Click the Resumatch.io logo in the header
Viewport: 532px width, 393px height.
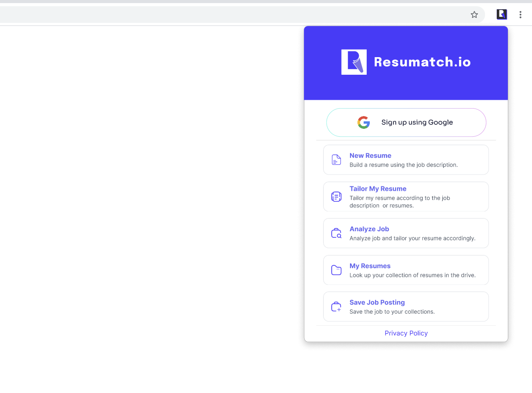(354, 62)
